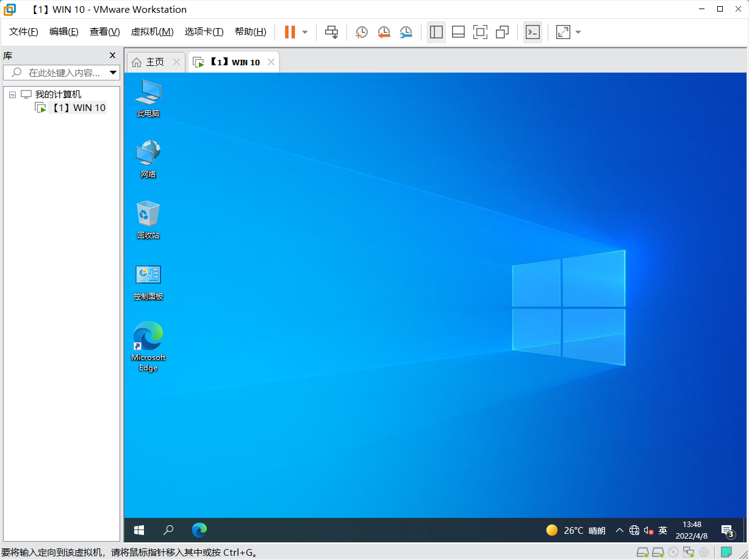Close the 库 library panel

112,55
